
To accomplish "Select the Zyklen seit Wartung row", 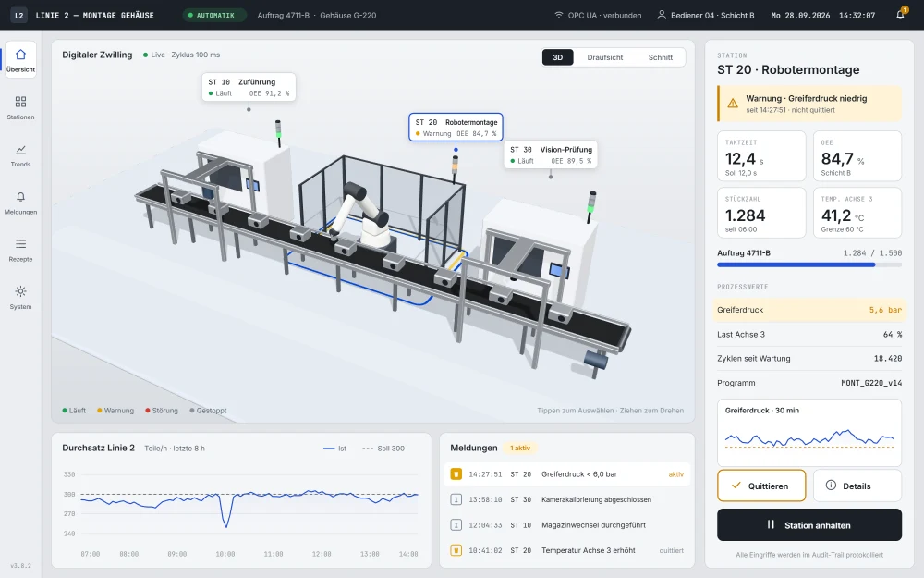I will click(x=809, y=359).
